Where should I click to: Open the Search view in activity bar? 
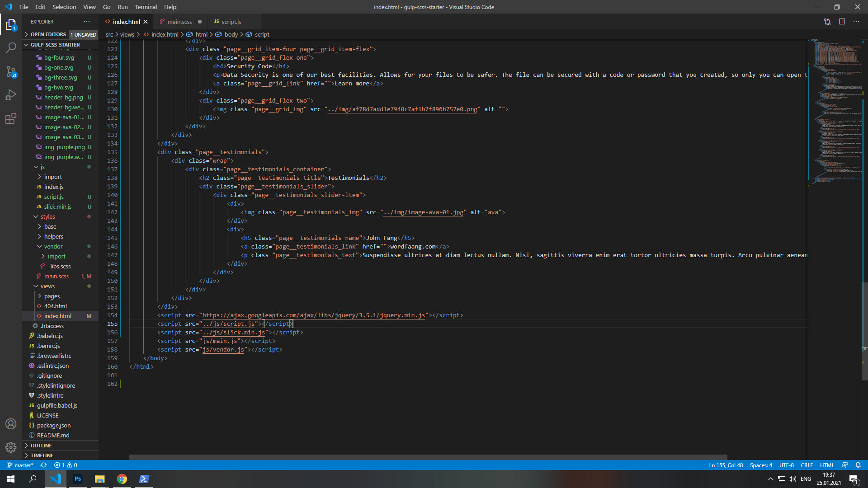coord(11,47)
